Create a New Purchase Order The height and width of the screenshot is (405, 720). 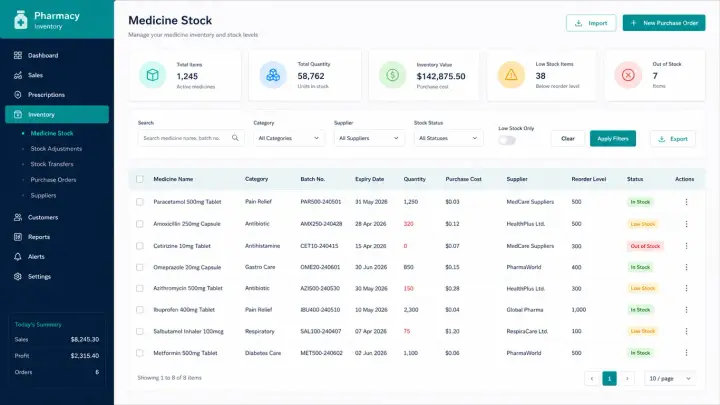tap(664, 23)
